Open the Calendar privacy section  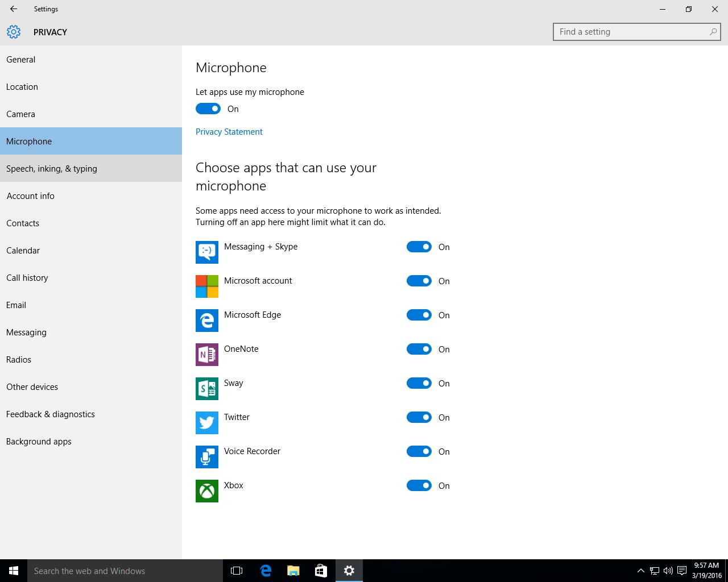click(91, 250)
